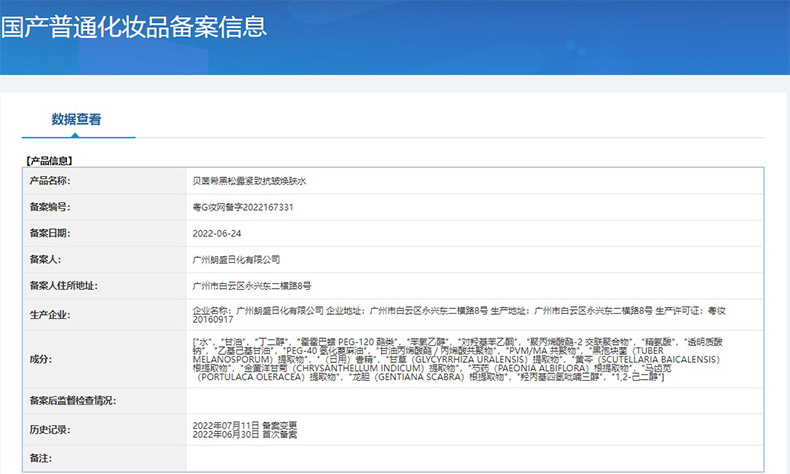Click the 国产普通化妆品备案信息 page title
Image resolution: width=790 pixels, height=474 pixels.
(x=133, y=25)
